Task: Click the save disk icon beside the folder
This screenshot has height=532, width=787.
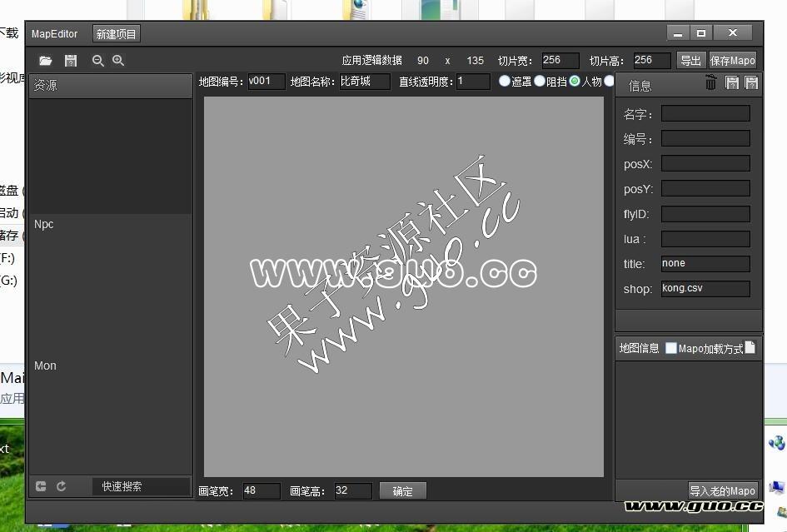Action: (71, 61)
